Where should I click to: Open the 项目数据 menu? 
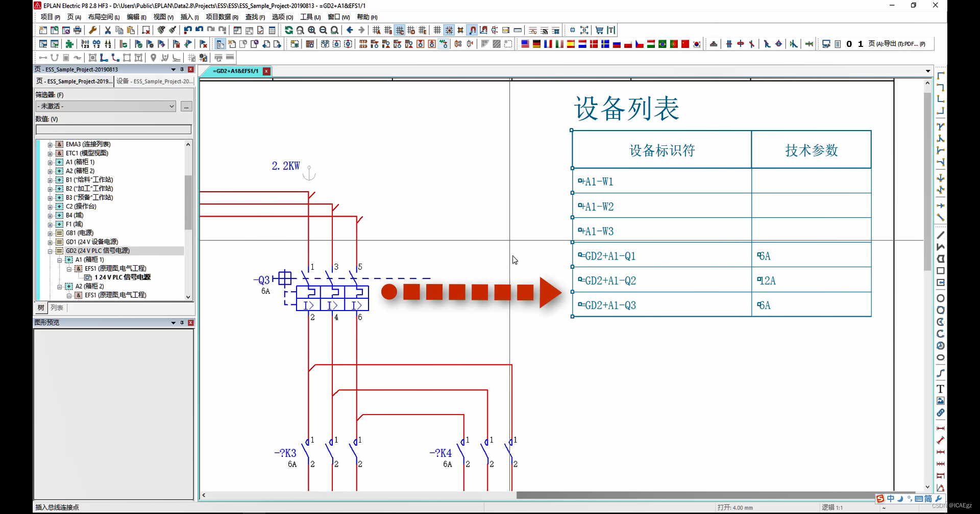tap(222, 17)
